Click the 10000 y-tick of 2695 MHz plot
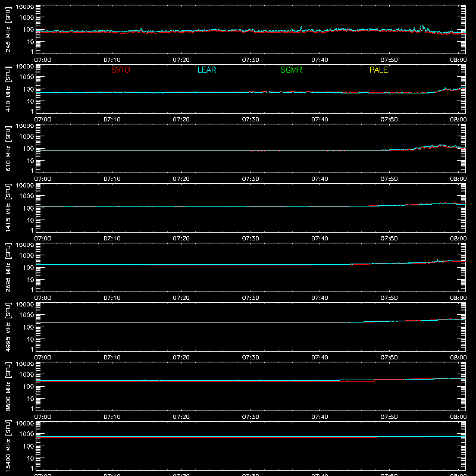This screenshot has width=476, height=476. click(25, 245)
